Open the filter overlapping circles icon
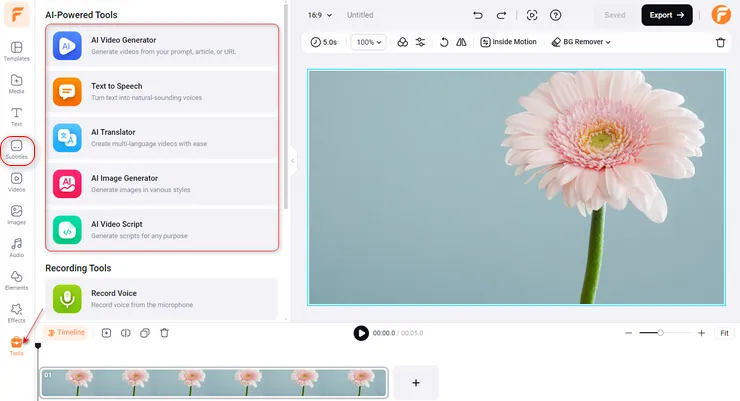This screenshot has width=740, height=401. point(403,42)
